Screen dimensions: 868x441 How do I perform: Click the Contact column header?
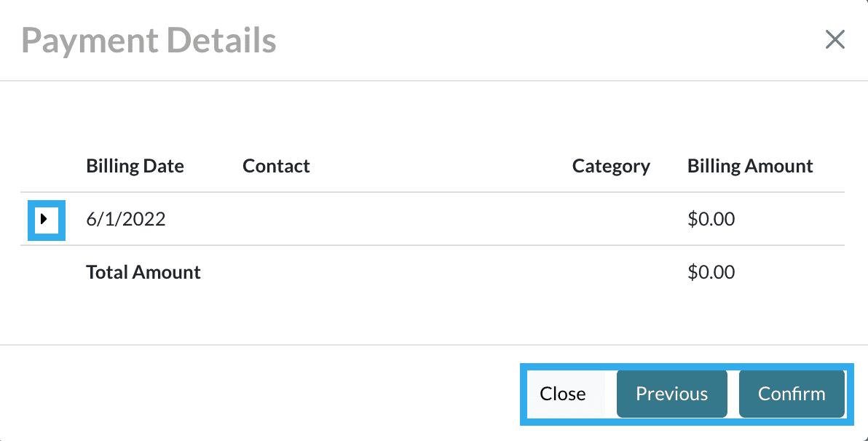276,166
